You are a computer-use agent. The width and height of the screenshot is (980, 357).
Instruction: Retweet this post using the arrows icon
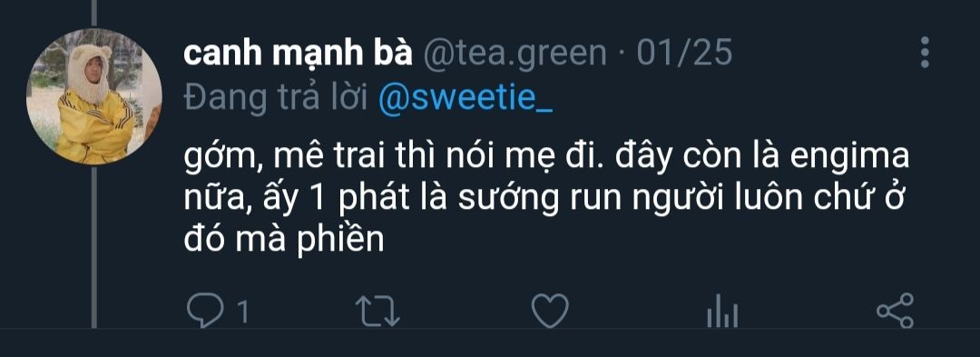point(377,311)
